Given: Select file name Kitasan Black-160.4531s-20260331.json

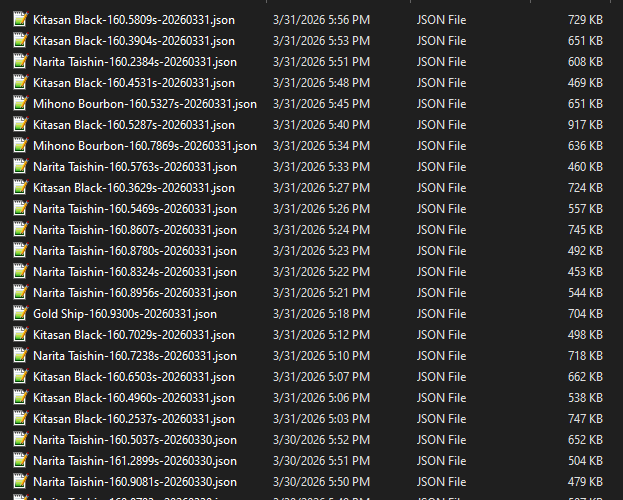Looking at the screenshot, I should 134,83.
